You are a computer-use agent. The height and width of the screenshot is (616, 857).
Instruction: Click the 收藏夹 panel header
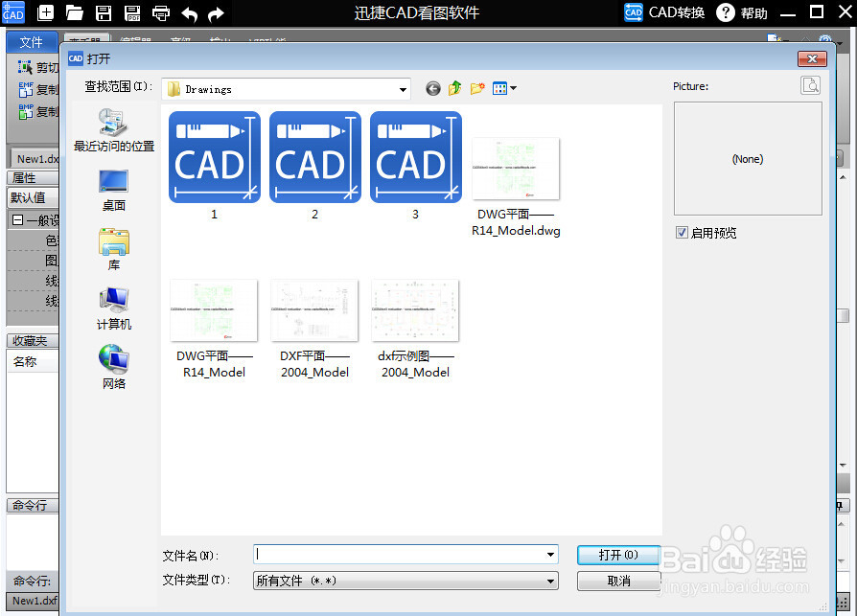(x=33, y=341)
